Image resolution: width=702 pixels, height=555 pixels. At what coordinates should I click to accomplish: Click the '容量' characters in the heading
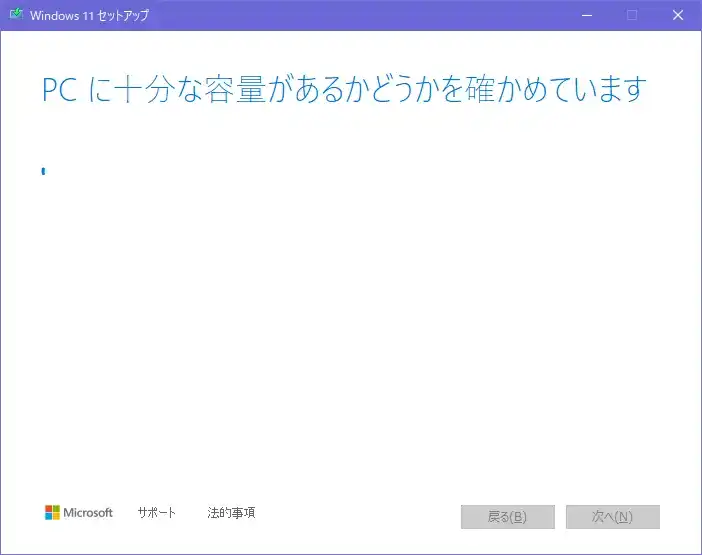point(222,89)
